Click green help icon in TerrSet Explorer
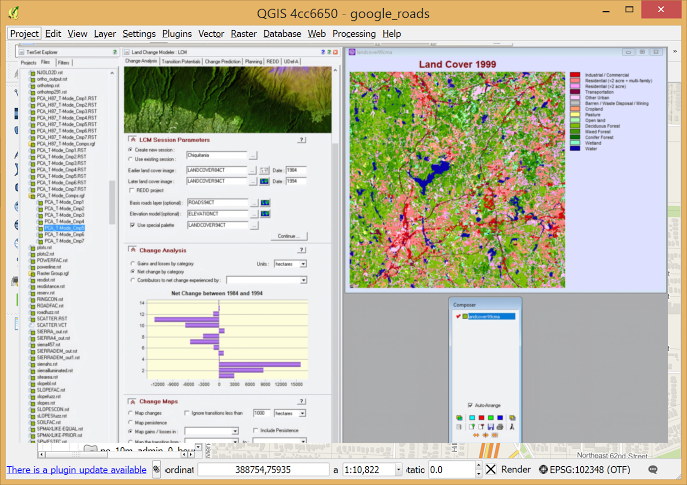The height and width of the screenshot is (485, 687). 115,52
